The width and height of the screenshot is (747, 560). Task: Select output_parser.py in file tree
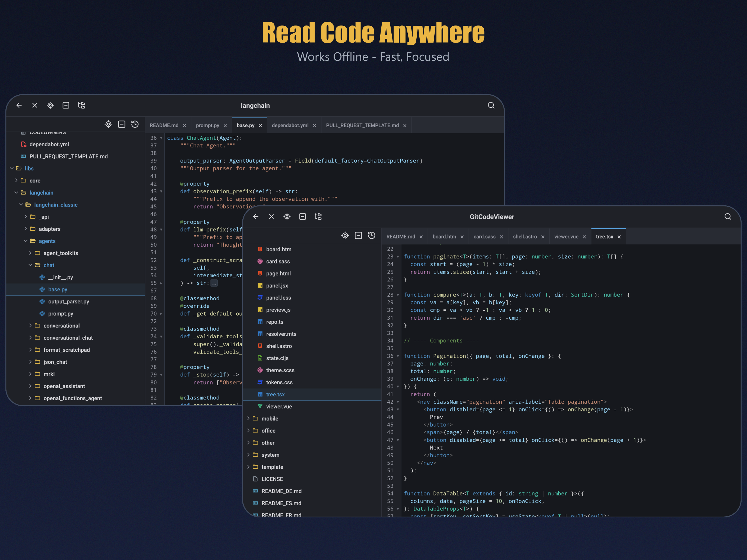point(76,301)
